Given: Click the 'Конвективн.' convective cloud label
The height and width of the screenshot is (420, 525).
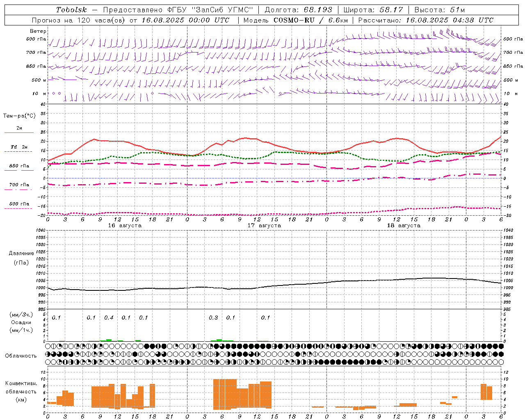Looking at the screenshot, I should [x=21, y=383].
